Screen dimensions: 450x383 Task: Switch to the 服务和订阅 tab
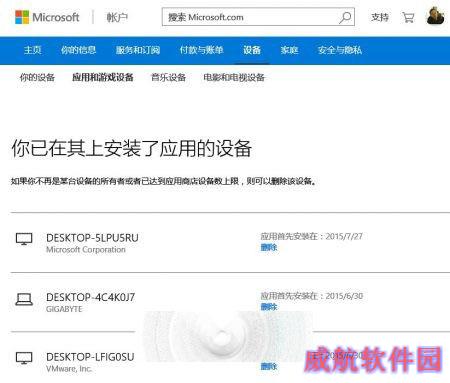coord(138,50)
